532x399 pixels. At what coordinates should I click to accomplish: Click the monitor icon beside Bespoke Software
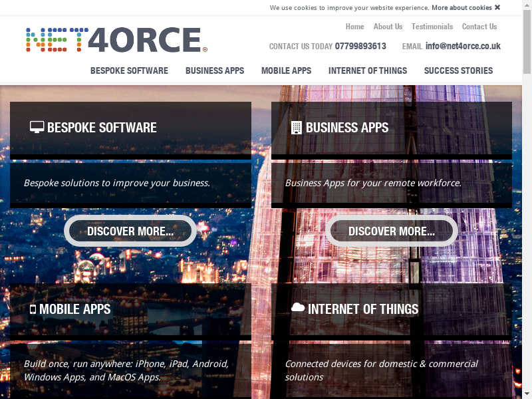click(37, 127)
